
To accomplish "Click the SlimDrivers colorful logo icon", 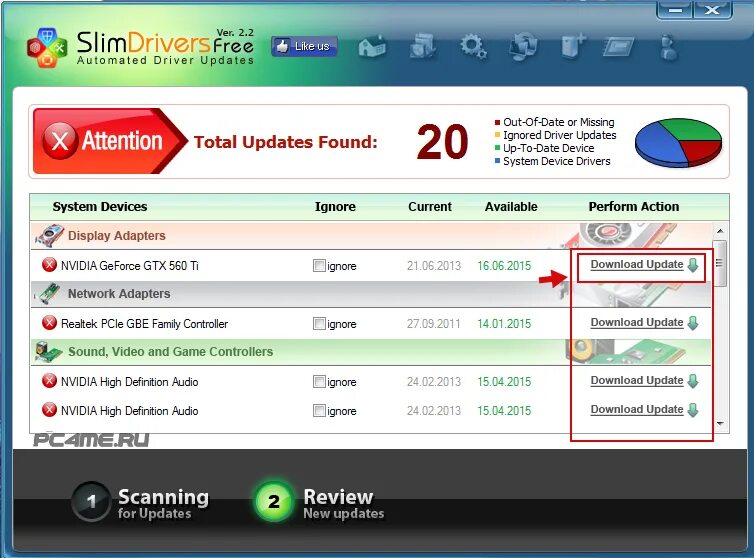I will coord(47,48).
